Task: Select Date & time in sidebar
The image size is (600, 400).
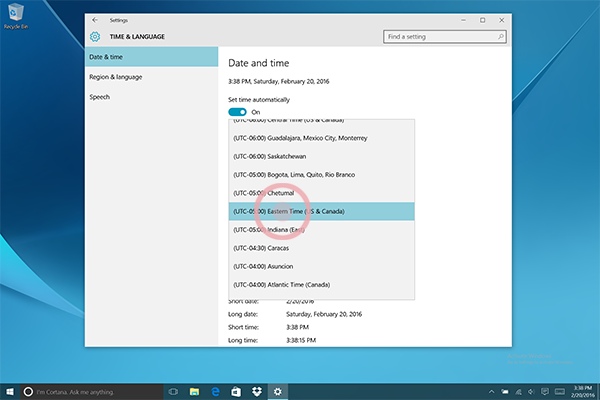Action: point(152,57)
